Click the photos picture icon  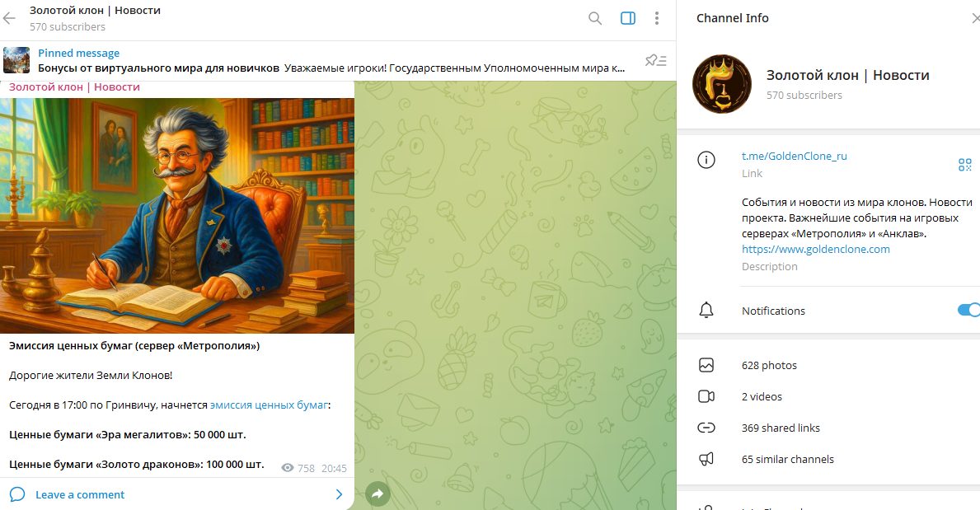(706, 365)
